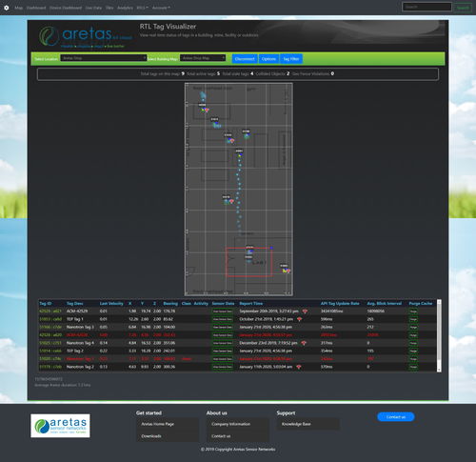This screenshot has width=476, height=462.
Task: Click blue corner handle of red geofence box
Action: (271, 248)
